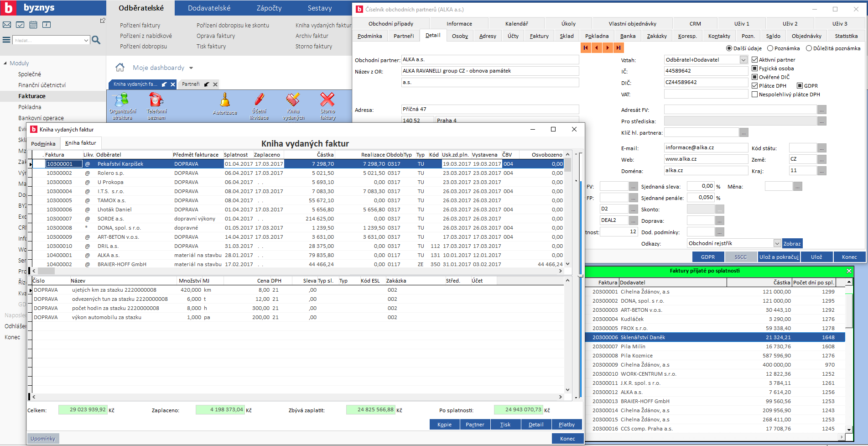The image size is (868, 446).
Task: Go to the home dashboard icon
Action: [x=120, y=68]
